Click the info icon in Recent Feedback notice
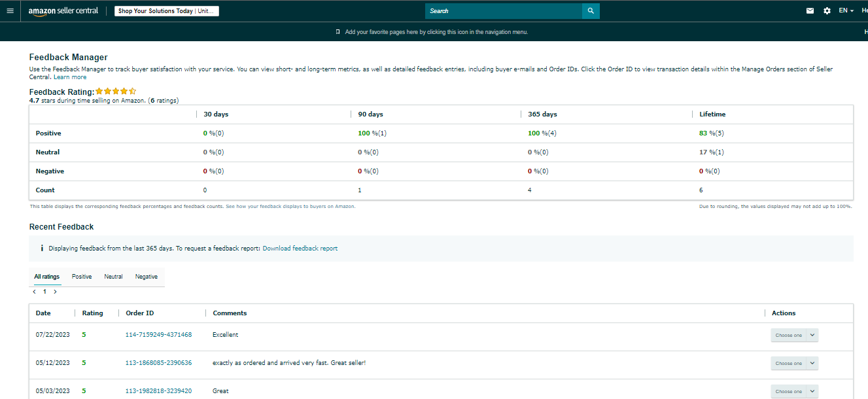The width and height of the screenshot is (868, 399). (42, 249)
